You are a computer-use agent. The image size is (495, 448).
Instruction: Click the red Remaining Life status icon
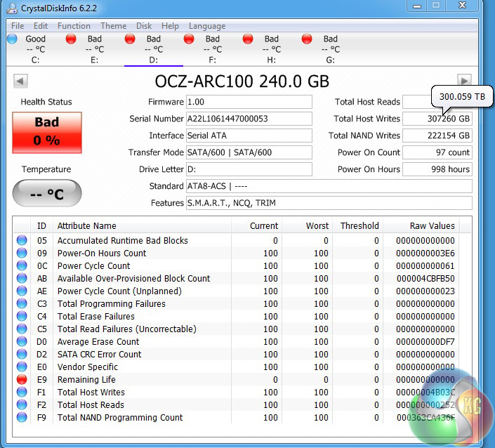pos(22,380)
